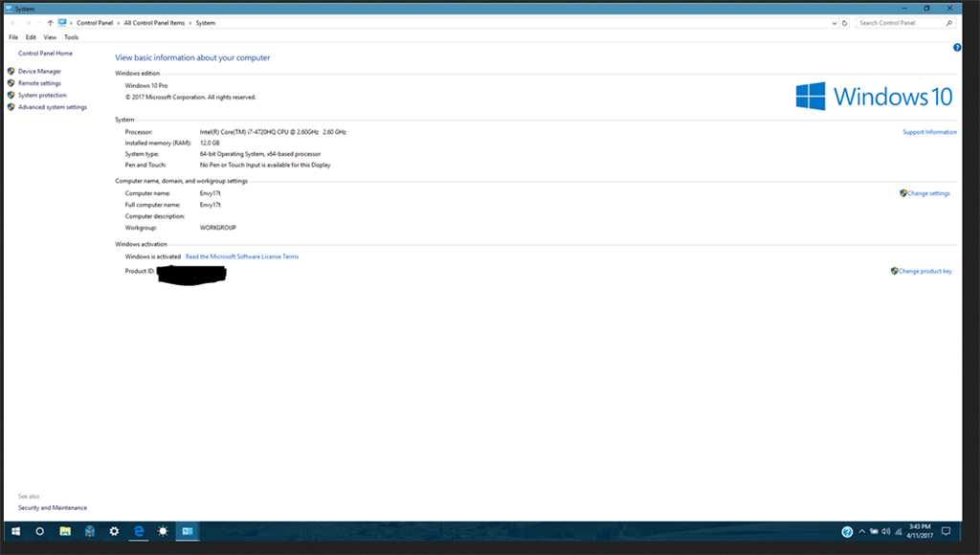Select the processor value text
The width and height of the screenshot is (980, 555).
[273, 132]
